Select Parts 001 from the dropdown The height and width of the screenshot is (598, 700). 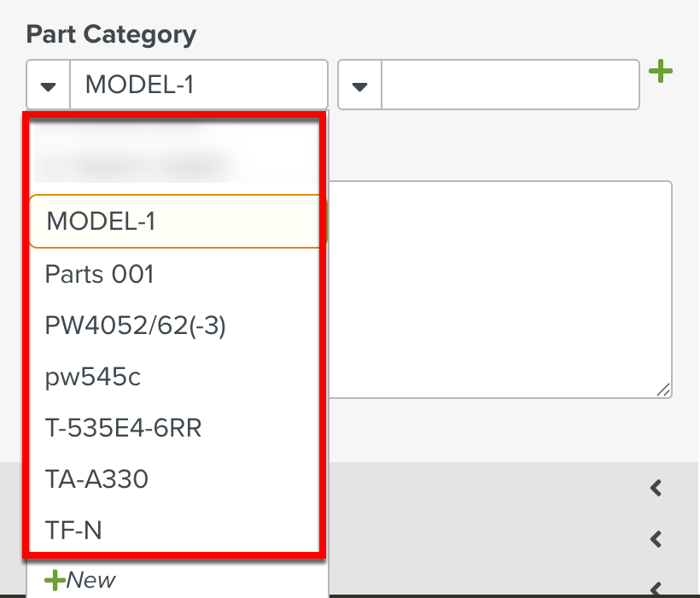[x=99, y=274]
